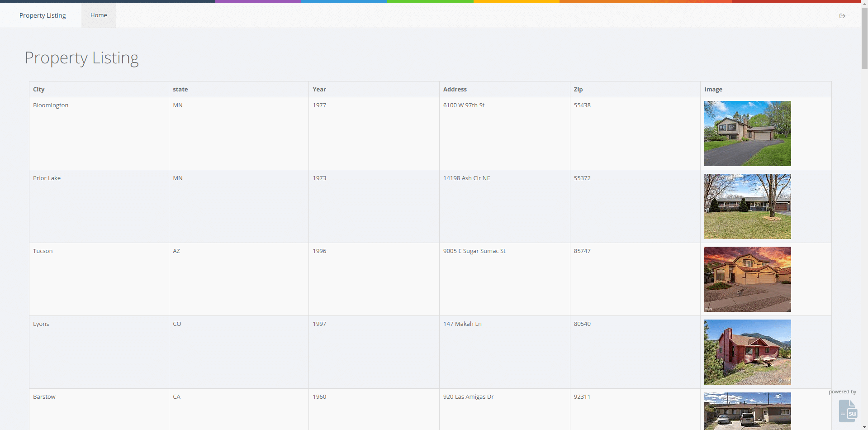Open the Prior Lake house photo
This screenshot has height=430, width=868.
click(747, 206)
